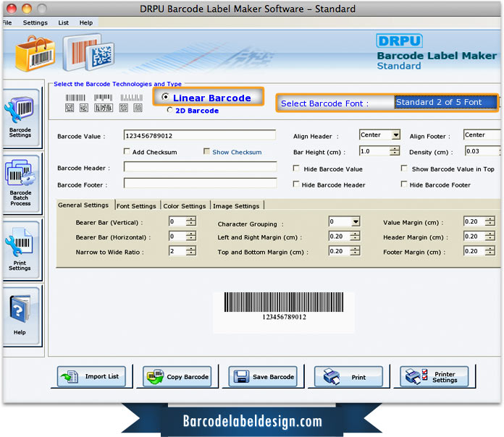Enable Show Barcode Value in Top
Screen dimensions: 504x437
404,169
